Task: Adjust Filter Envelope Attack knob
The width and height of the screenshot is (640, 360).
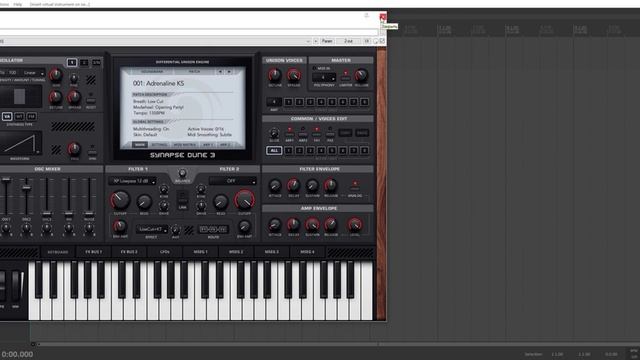Action: point(275,186)
